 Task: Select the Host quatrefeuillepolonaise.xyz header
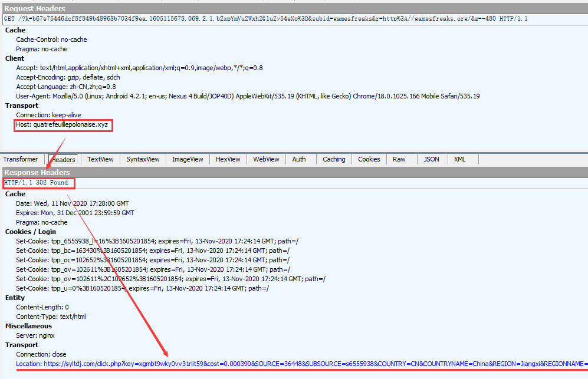tap(63, 125)
